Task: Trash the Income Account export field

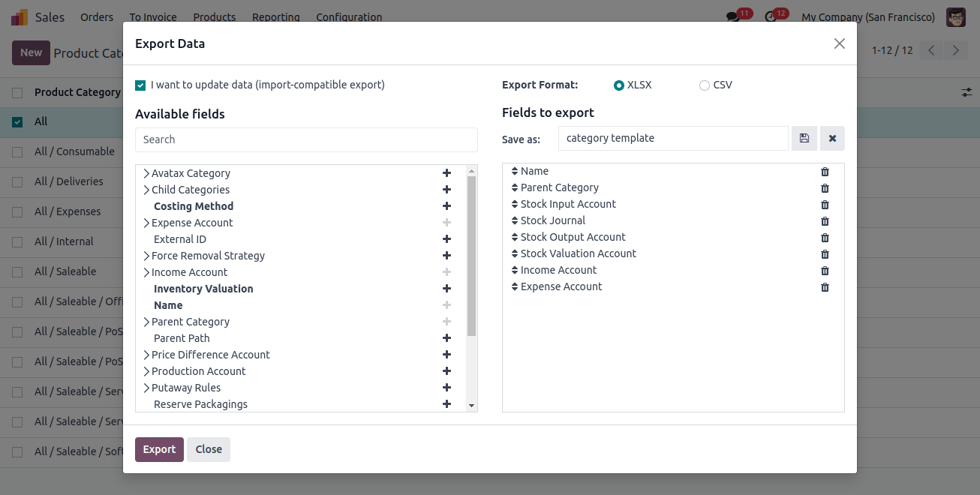Action: (x=825, y=271)
